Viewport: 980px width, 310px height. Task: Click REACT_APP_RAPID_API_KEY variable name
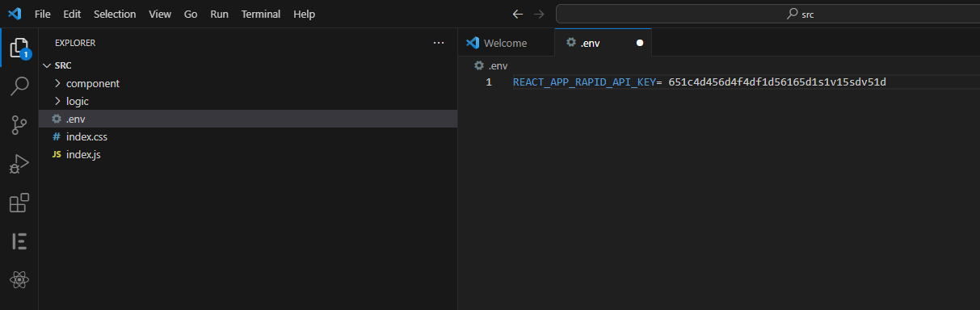click(584, 82)
